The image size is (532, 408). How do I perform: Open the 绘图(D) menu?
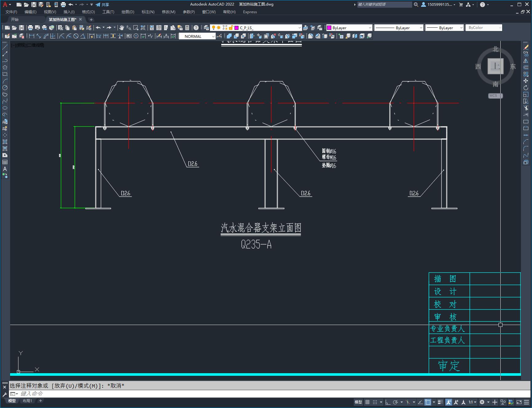(x=128, y=12)
